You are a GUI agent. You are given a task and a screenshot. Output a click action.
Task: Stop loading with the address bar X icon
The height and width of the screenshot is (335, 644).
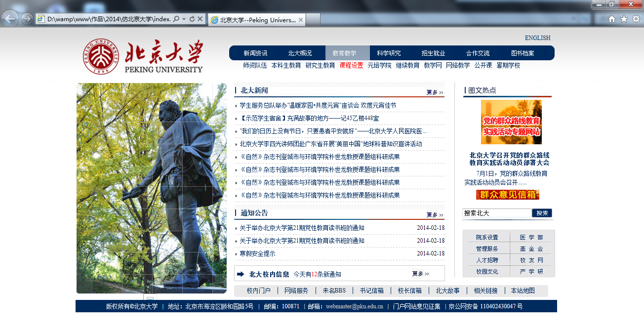pos(200,19)
